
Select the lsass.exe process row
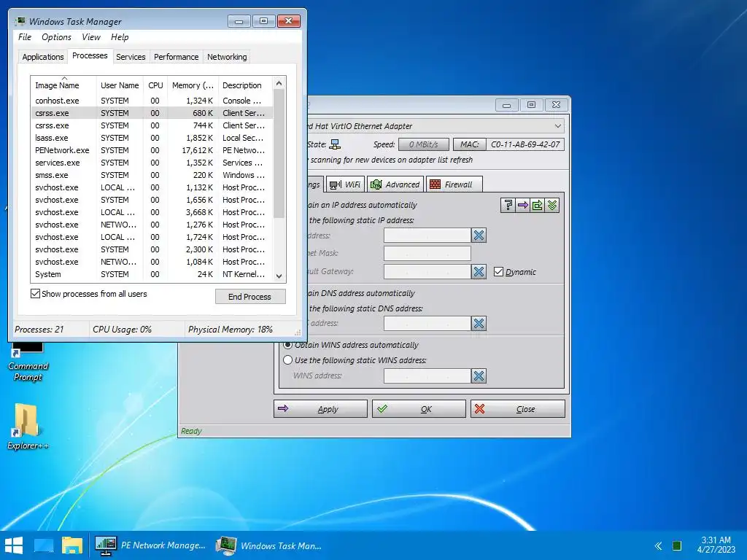(x=152, y=138)
